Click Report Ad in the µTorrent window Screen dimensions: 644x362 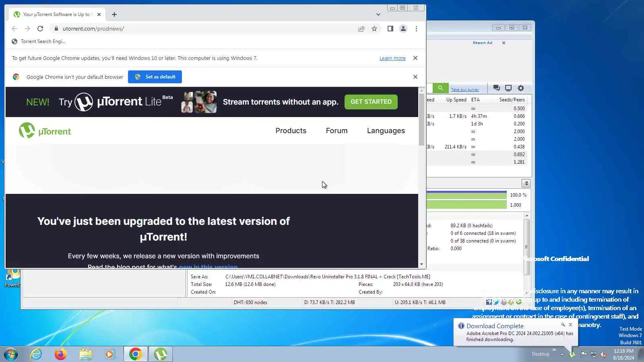[482, 43]
